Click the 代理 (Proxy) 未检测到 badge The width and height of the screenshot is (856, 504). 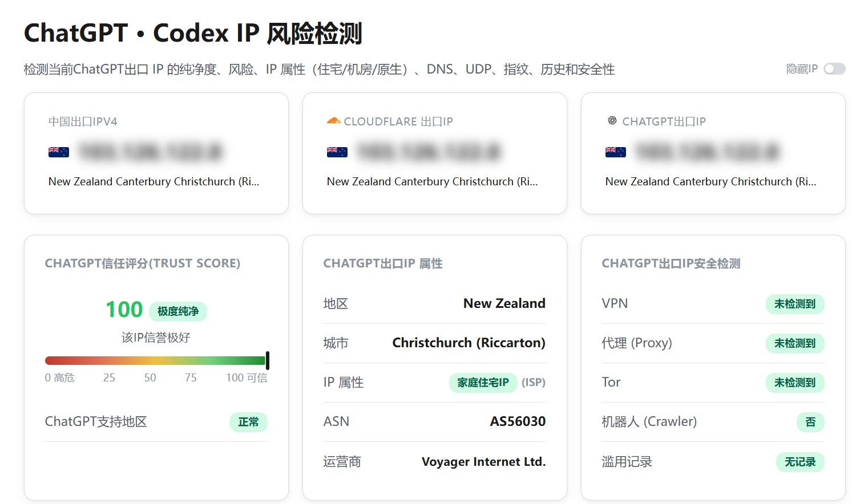pos(795,343)
